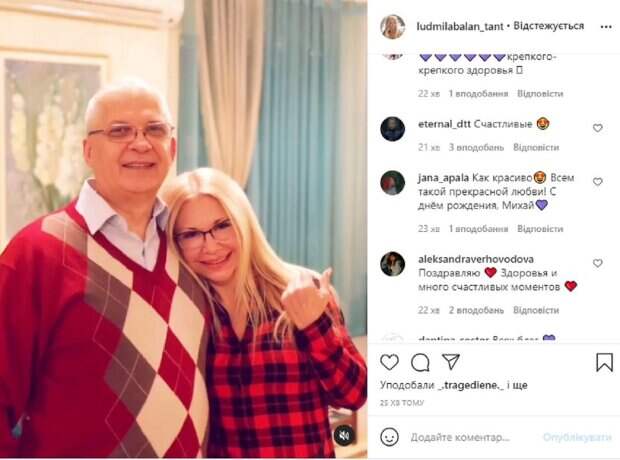620x460 pixels.
Task: Click the Опублікувати post button
Action: coord(577,437)
